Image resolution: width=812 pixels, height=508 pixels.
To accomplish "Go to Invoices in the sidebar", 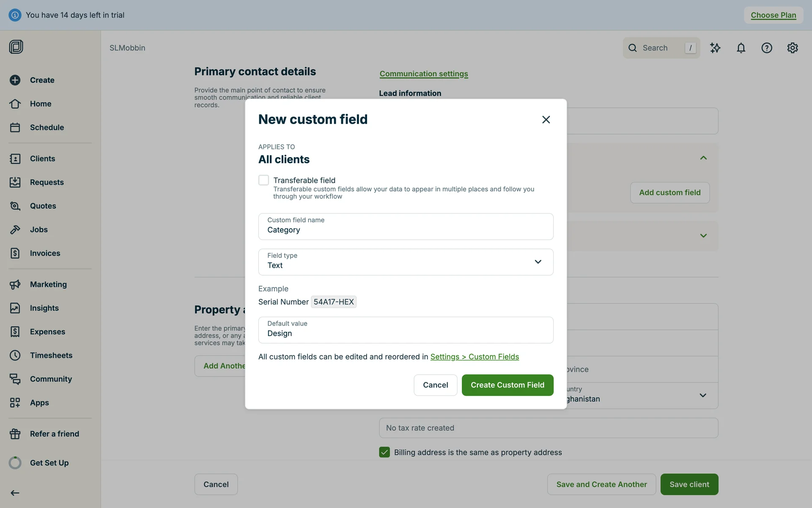I will coord(45,253).
